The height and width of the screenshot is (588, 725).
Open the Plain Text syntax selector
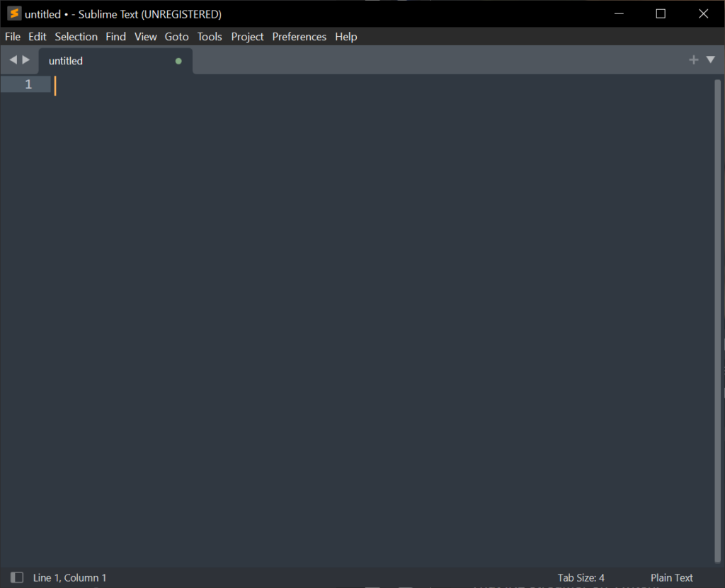tap(671, 578)
